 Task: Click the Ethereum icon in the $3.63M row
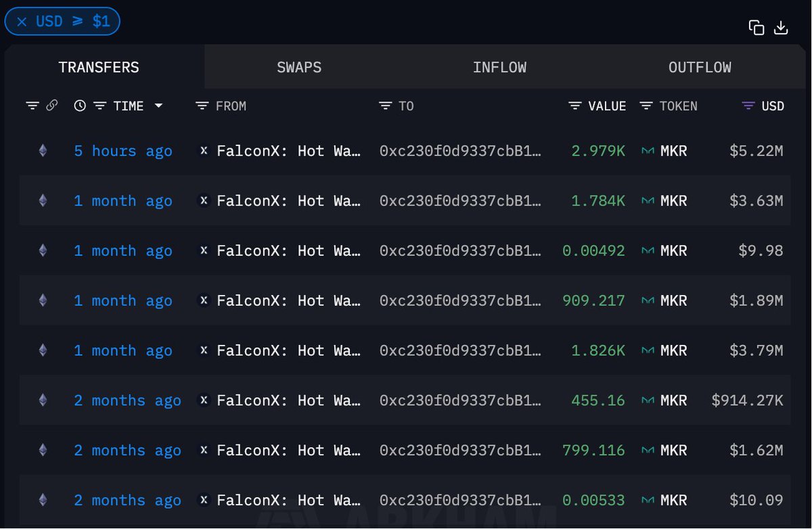(43, 201)
